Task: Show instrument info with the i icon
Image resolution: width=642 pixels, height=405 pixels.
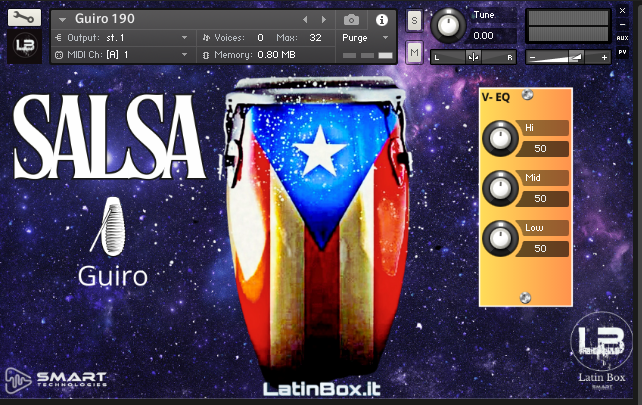Action: (x=382, y=20)
